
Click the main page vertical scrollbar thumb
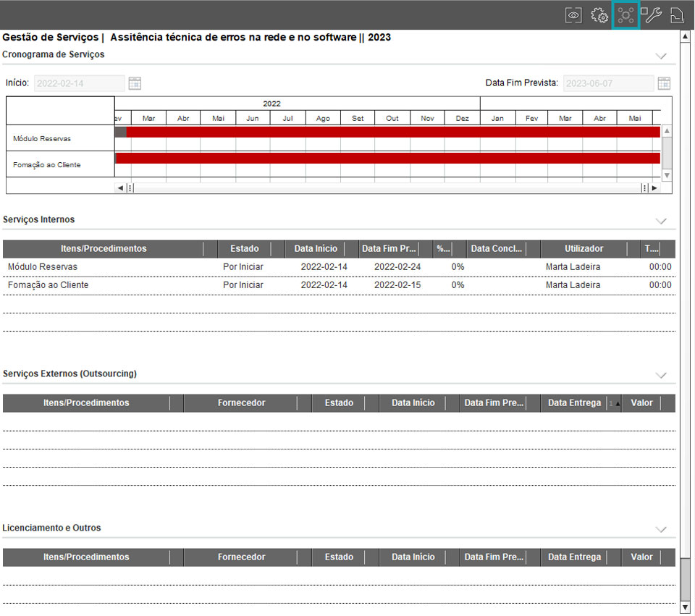click(686, 579)
